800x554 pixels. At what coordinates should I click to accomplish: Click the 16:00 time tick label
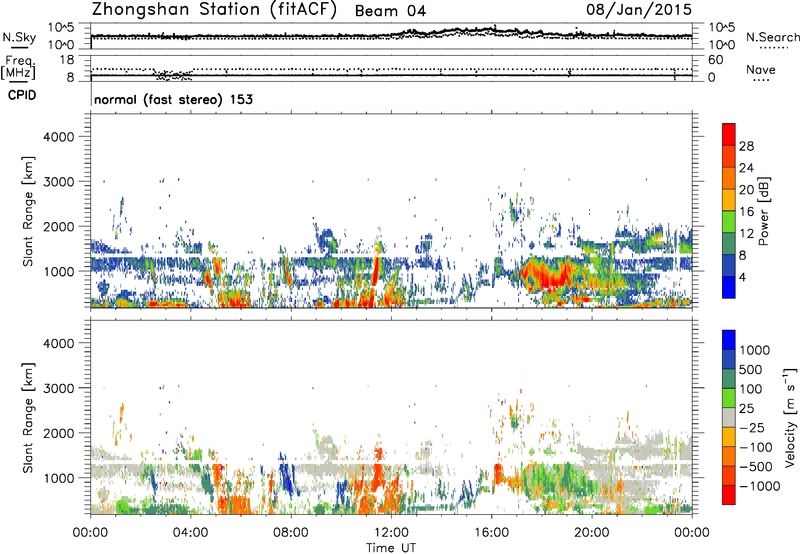click(x=491, y=533)
